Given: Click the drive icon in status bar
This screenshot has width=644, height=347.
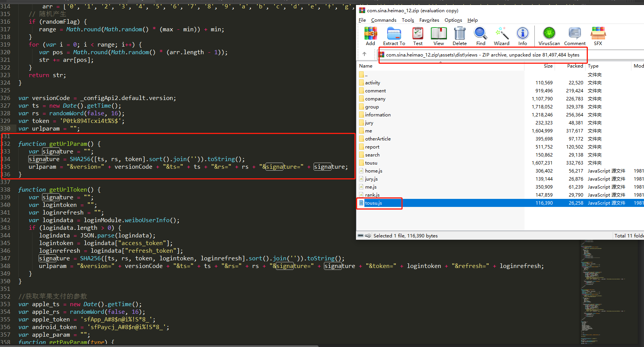Looking at the screenshot, I should [x=361, y=236].
